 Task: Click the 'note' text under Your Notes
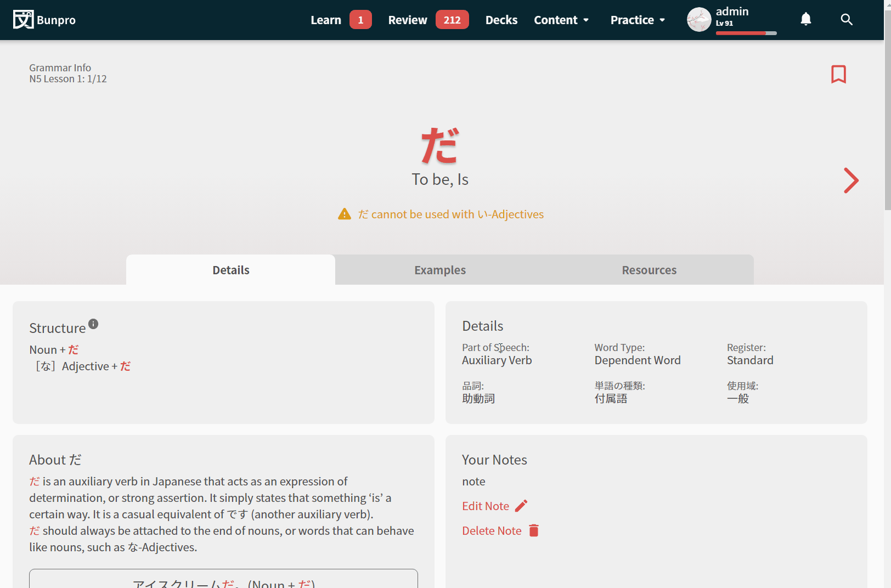(x=473, y=482)
